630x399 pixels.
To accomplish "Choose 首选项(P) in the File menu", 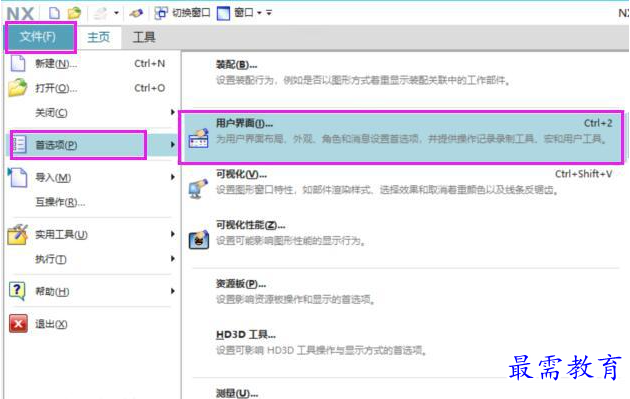I will pyautogui.click(x=56, y=145).
